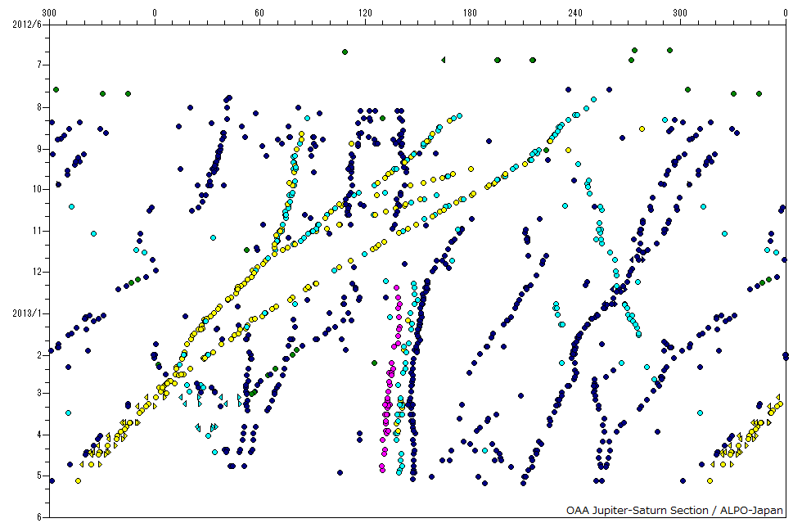
Task: Select the '240' longitude label on the top axis
Action: [x=575, y=13]
